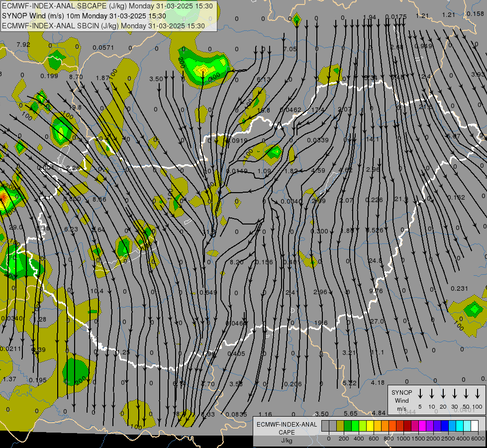487x448 pixels.
Task: Click the map value 9.76
Action: point(376,291)
